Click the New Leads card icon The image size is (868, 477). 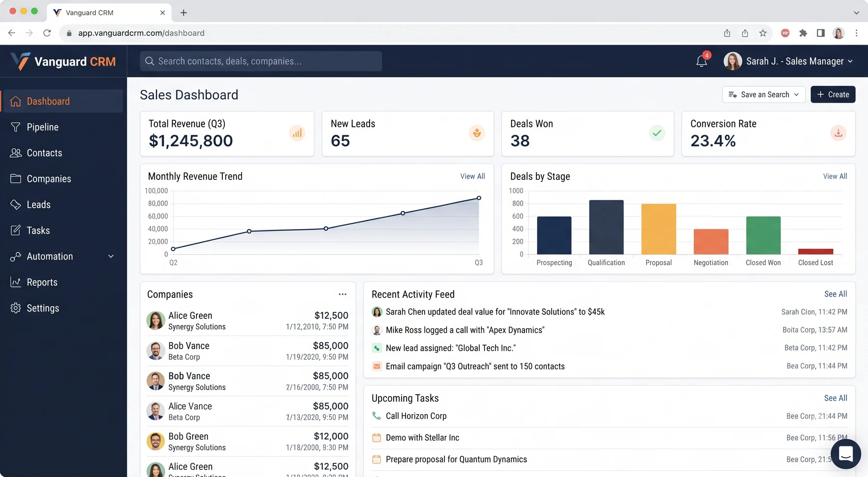[x=477, y=133]
